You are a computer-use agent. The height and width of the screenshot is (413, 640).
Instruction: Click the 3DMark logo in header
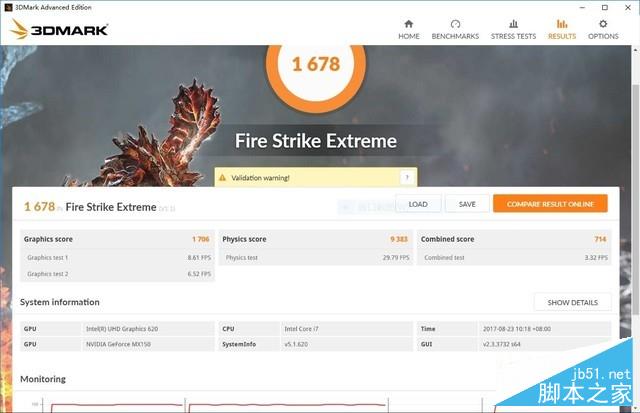59,29
